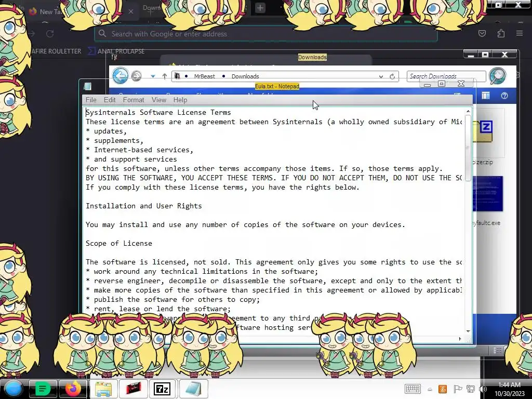This screenshot has width=532, height=399.
Task: Open the AFIRE ROULETTER bookmark
Action: pos(56,51)
